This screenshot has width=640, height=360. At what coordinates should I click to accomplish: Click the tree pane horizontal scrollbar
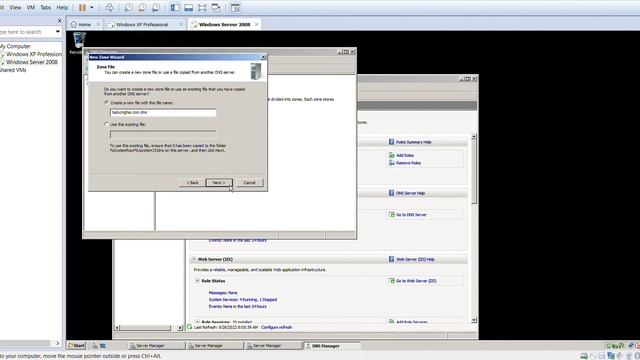(145, 328)
